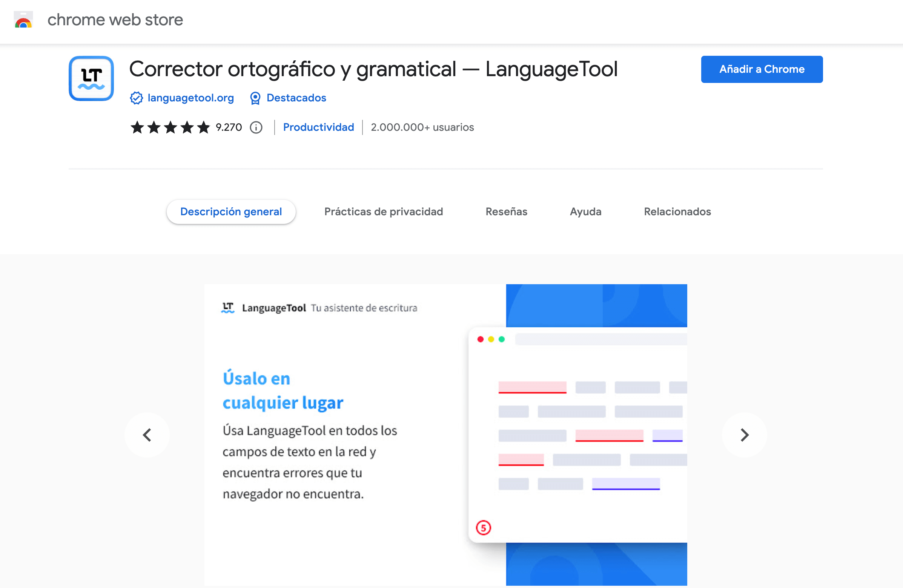Click the Destacados award ribbon icon
This screenshot has height=588, width=903.
(255, 98)
